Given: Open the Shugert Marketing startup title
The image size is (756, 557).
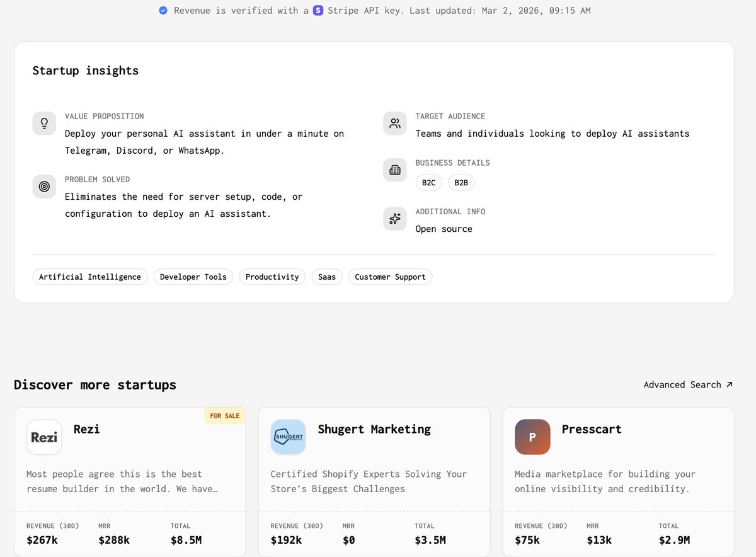Looking at the screenshot, I should tap(374, 429).
